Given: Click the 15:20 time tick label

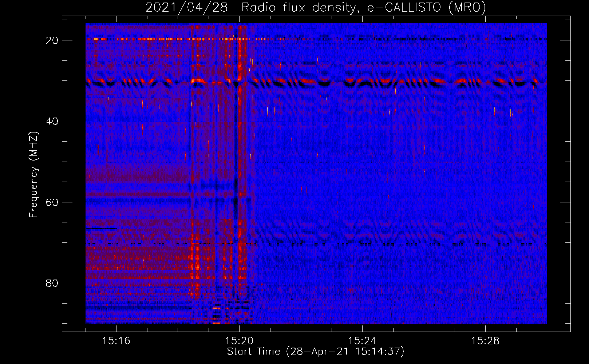Looking at the screenshot, I should (239, 341).
